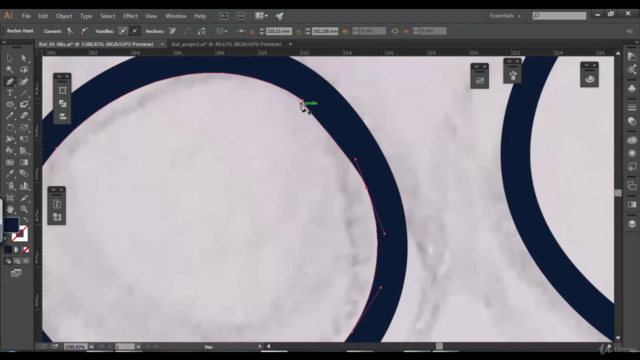Swap fill and stroke colors
640x360 pixels.
pyautogui.click(x=26, y=220)
